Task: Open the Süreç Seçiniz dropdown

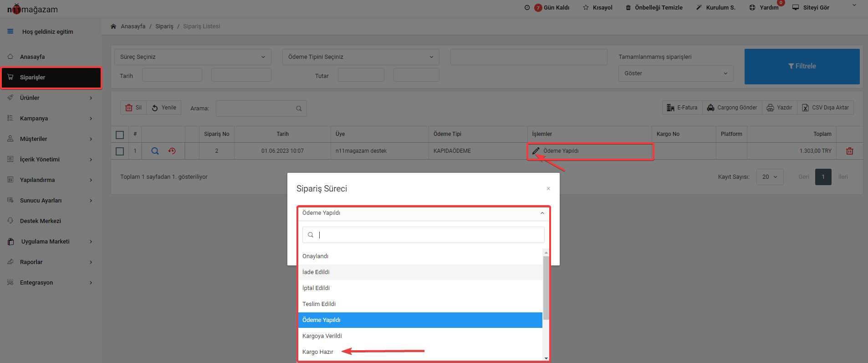Action: coord(193,57)
